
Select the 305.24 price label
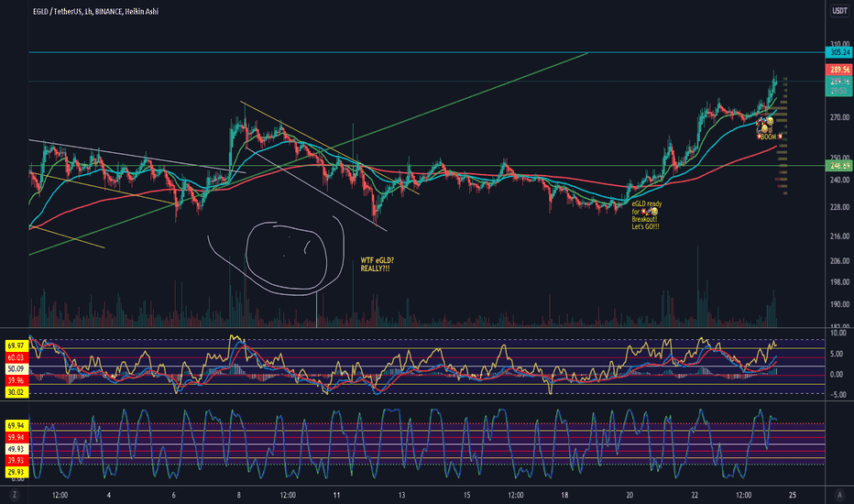(839, 52)
